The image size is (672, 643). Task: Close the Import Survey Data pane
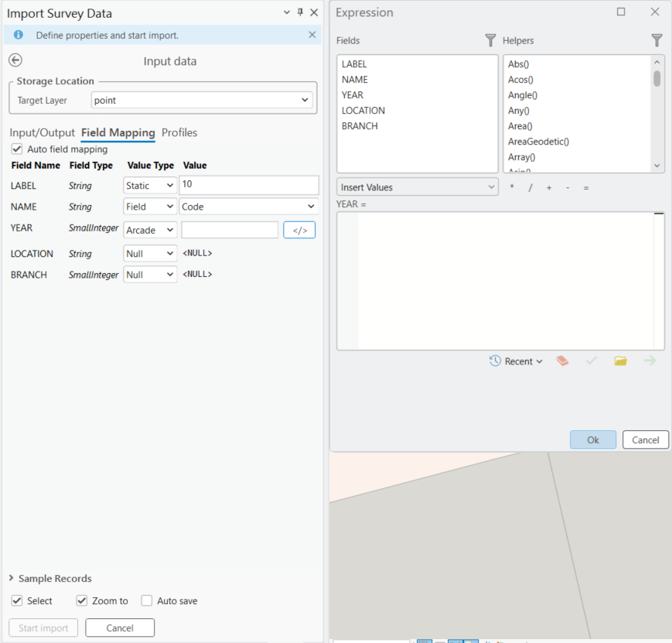click(x=314, y=12)
